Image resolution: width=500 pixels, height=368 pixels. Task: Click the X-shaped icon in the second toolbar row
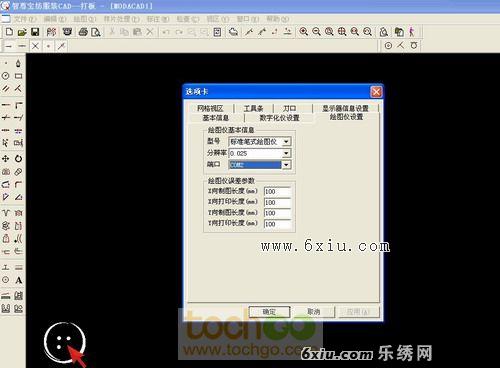pyautogui.click(x=35, y=46)
